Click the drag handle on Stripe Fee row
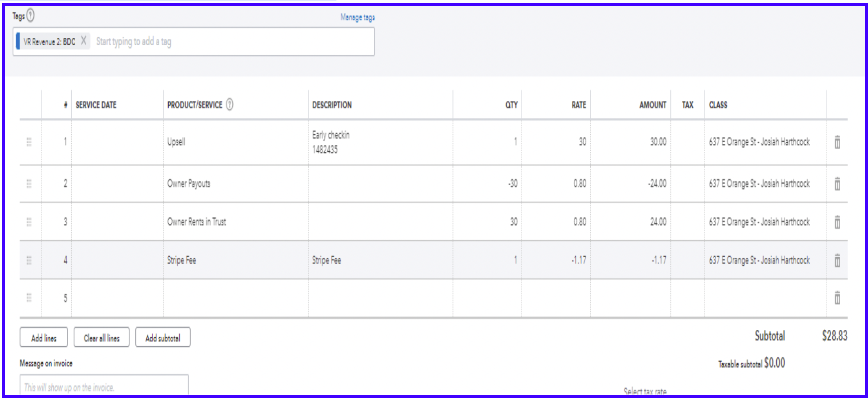The height and width of the screenshot is (398, 868). tap(29, 260)
